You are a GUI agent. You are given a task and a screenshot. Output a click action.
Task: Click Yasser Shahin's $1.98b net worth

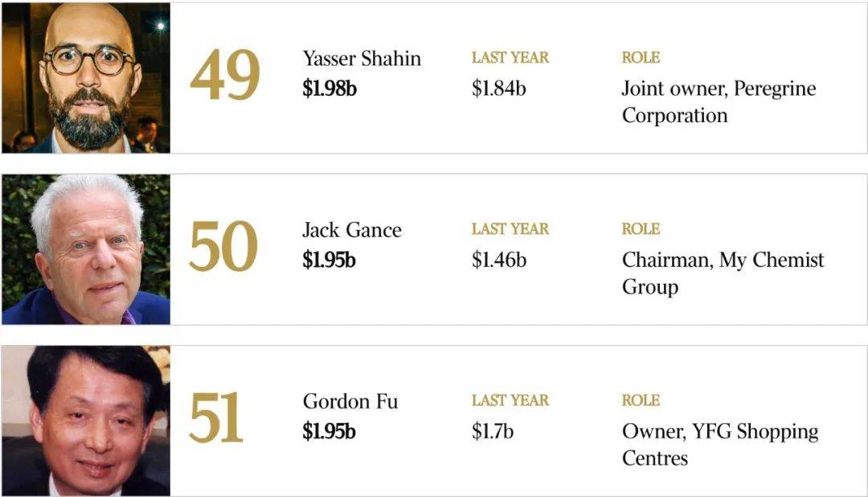[x=330, y=88]
